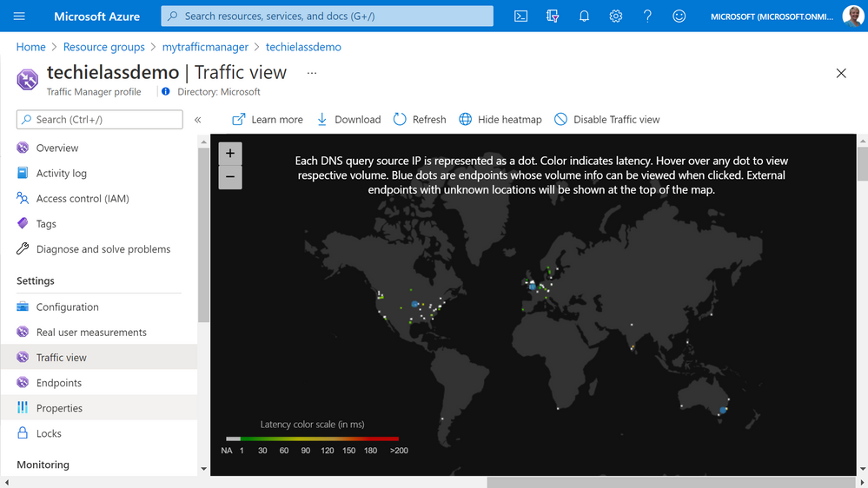868x488 pixels.
Task: Collapse the left navigation menu
Action: tap(197, 120)
